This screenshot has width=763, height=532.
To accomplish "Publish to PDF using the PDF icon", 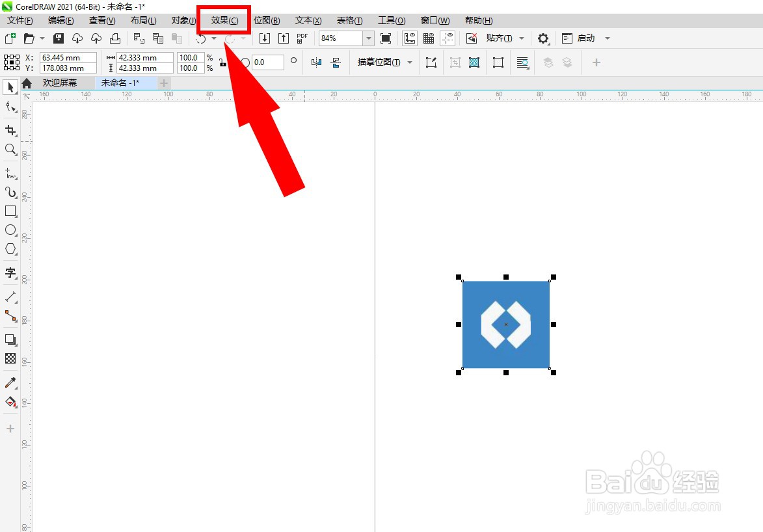I will 302,38.
